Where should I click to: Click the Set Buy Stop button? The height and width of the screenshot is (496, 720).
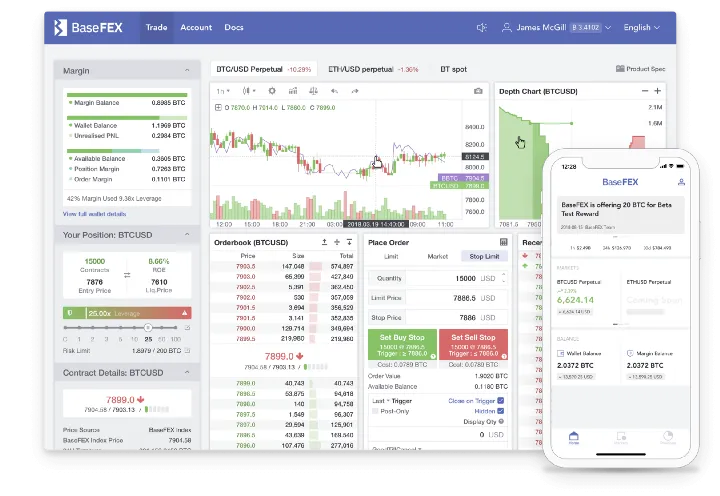point(402,344)
